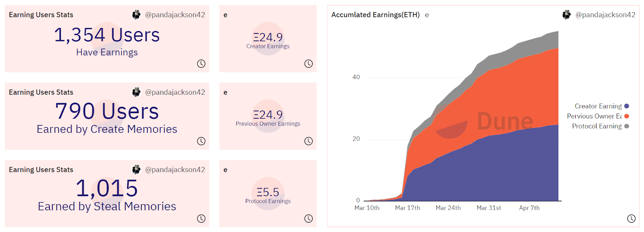Click the Protocol Earning gray legend dot
Screen dimensions: 644x232
(x=627, y=126)
